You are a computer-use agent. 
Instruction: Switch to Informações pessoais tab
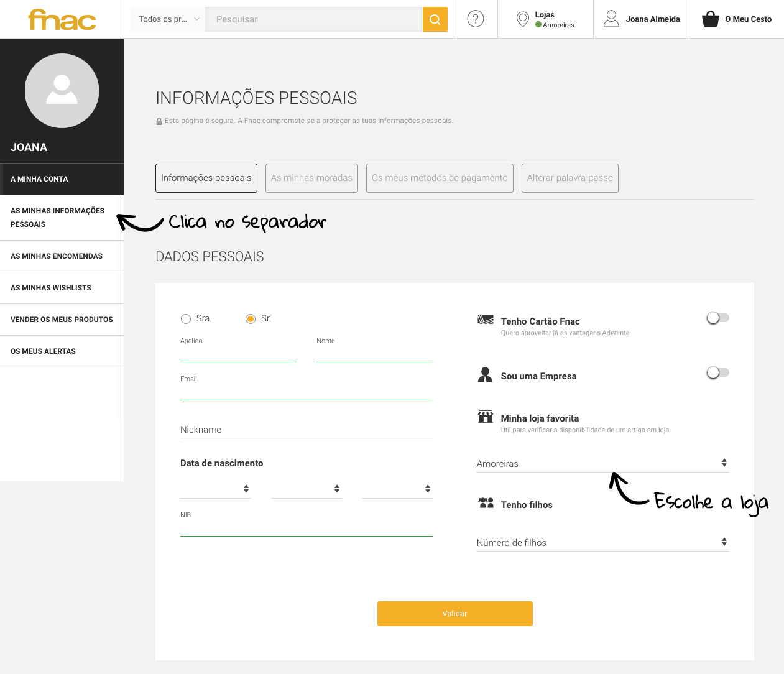(206, 178)
